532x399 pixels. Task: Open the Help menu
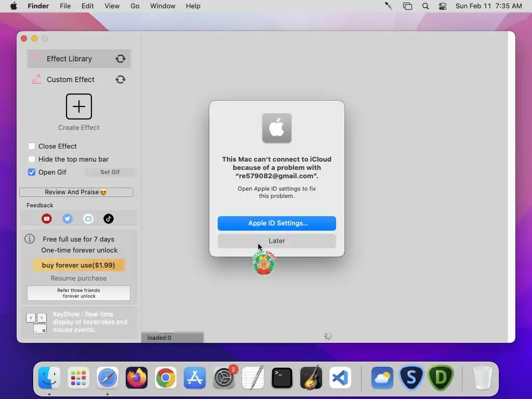193,6
